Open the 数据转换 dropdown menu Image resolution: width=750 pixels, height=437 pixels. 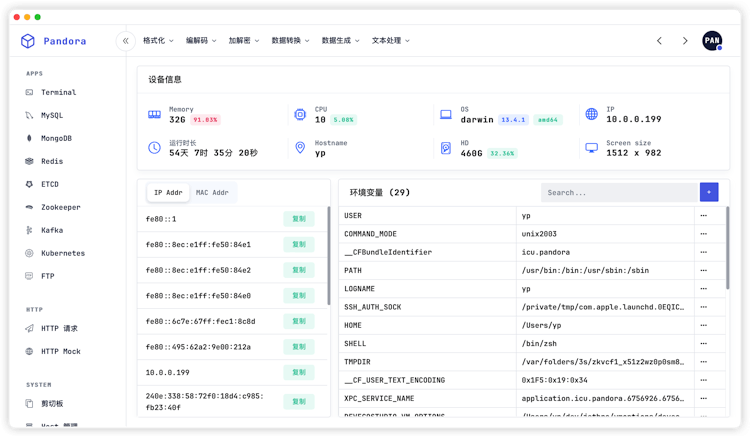[289, 41]
